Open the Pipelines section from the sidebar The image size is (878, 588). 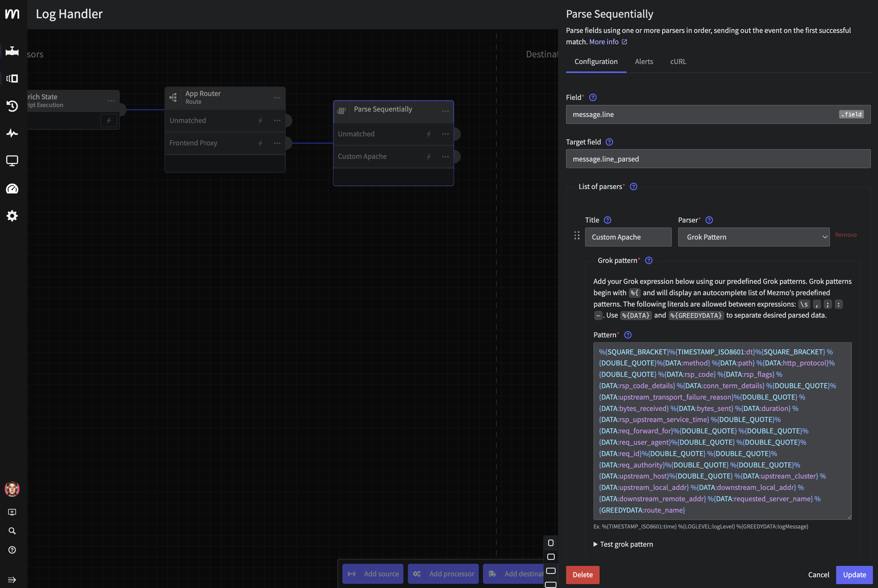point(12,51)
